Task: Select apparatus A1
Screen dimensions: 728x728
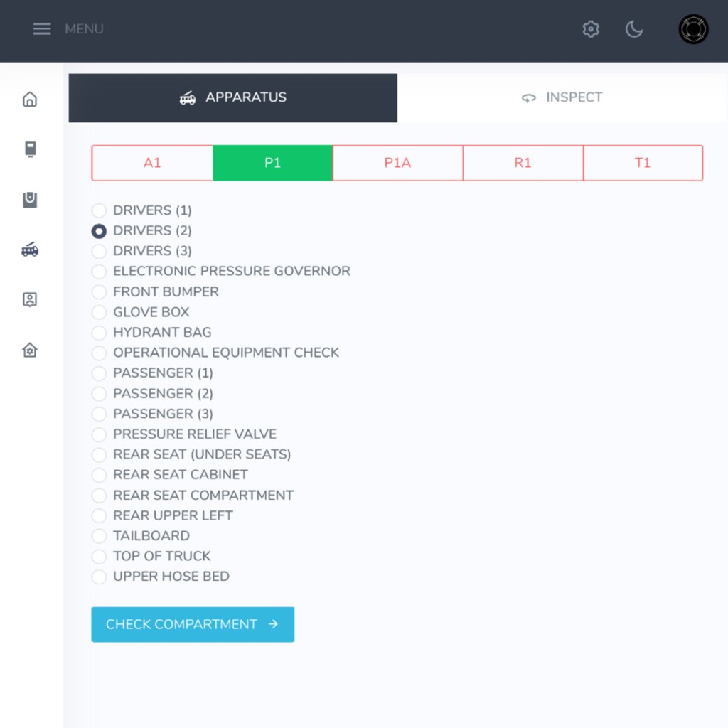Action: tap(152, 163)
